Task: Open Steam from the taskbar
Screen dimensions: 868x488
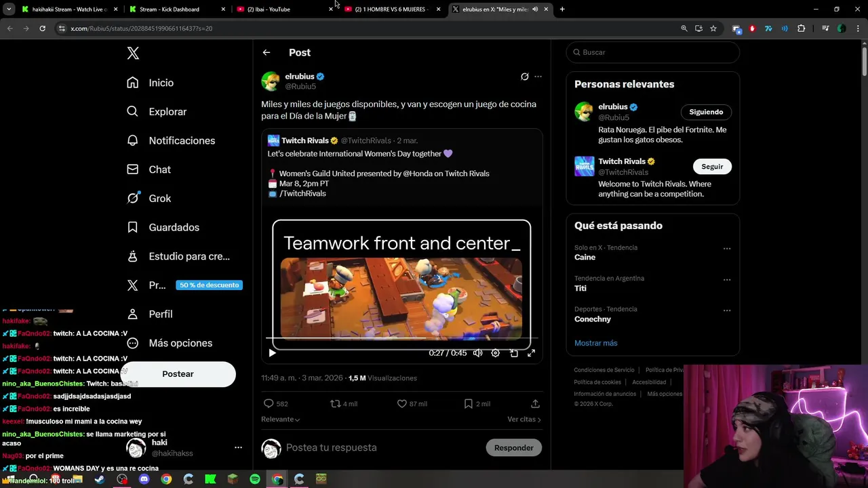Action: (100, 479)
